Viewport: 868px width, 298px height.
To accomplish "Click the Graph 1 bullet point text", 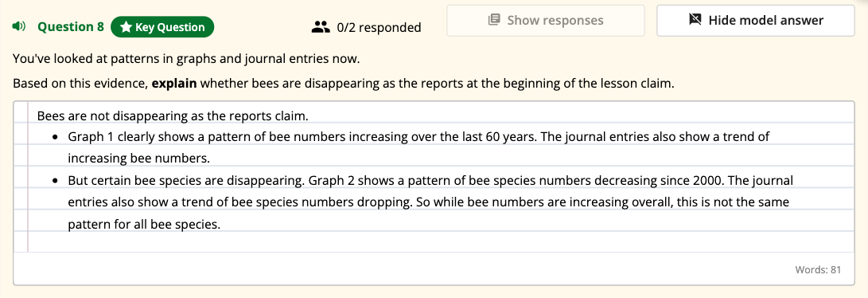I will (418, 147).
